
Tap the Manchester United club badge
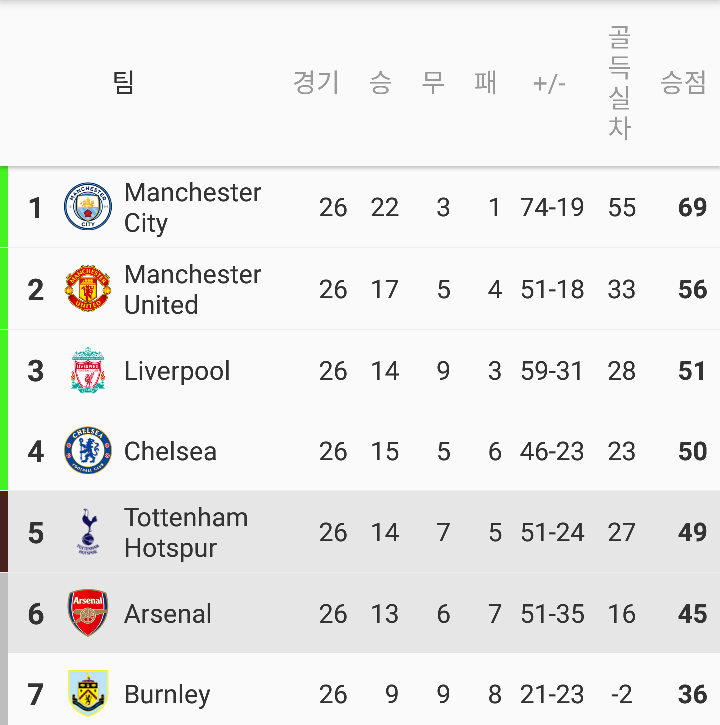tap(88, 289)
